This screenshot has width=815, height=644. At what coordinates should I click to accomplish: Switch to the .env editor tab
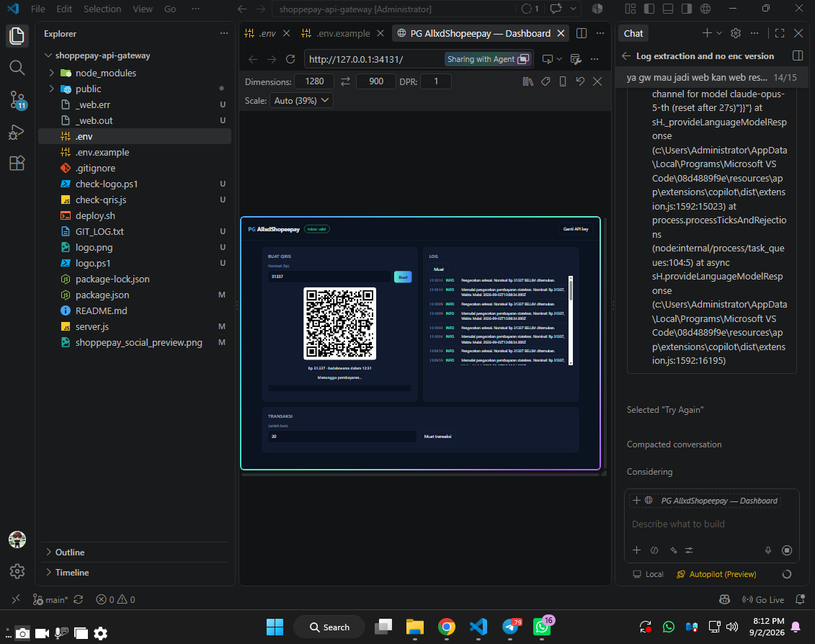tap(267, 33)
